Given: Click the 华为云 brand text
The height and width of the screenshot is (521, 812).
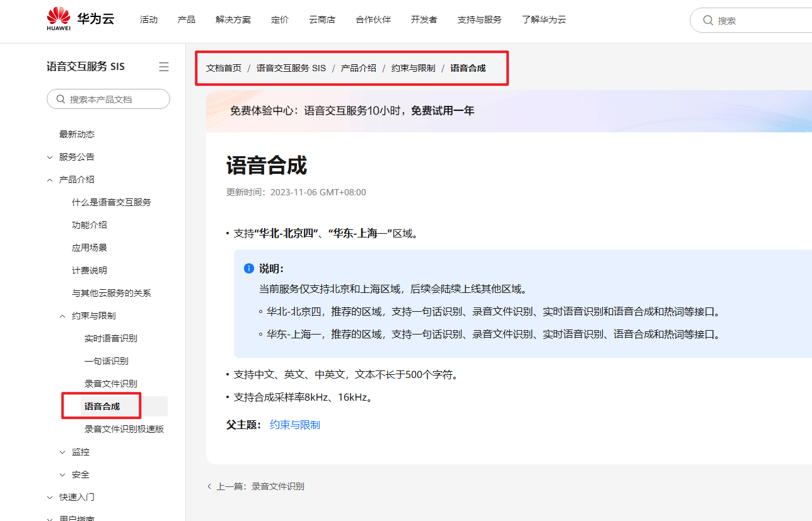Looking at the screenshot, I should click(x=96, y=19).
